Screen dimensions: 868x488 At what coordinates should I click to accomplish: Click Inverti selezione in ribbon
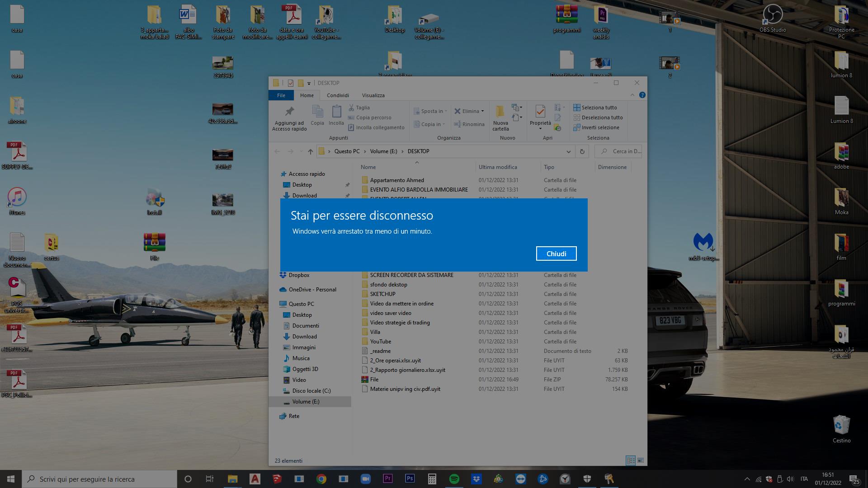tap(596, 127)
